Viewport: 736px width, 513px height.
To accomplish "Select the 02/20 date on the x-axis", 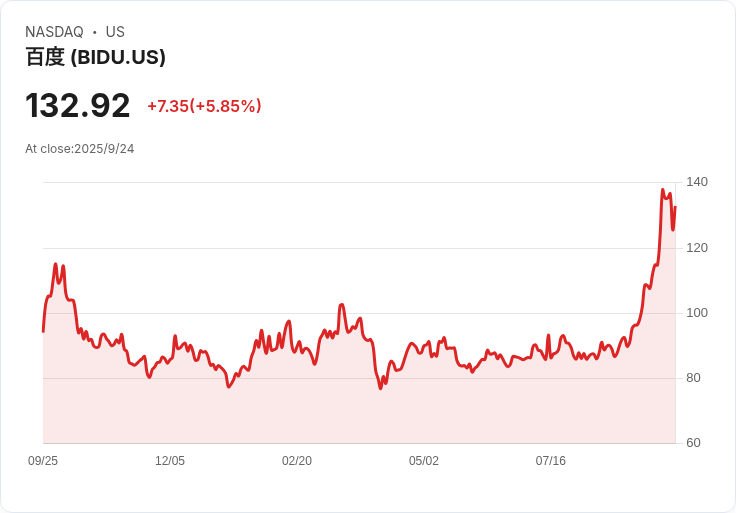I will coord(297,461).
